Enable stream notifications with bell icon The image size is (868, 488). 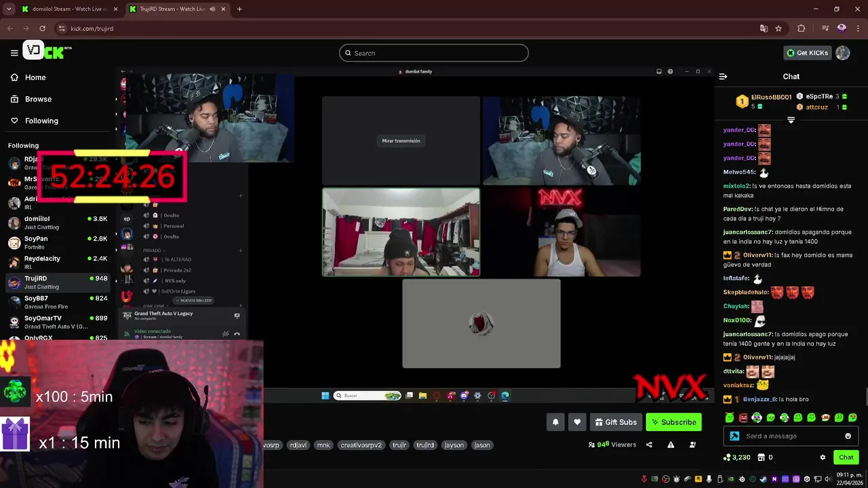(x=555, y=422)
